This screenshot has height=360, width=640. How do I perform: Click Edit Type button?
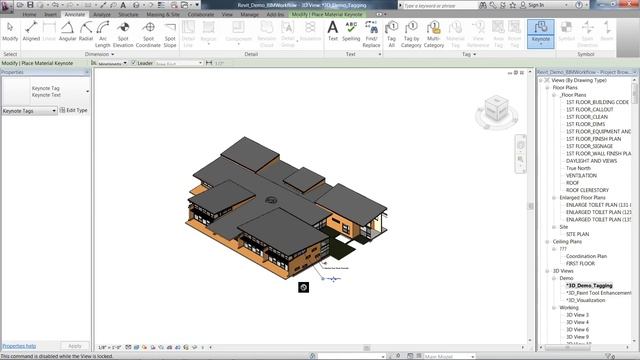tap(74, 110)
